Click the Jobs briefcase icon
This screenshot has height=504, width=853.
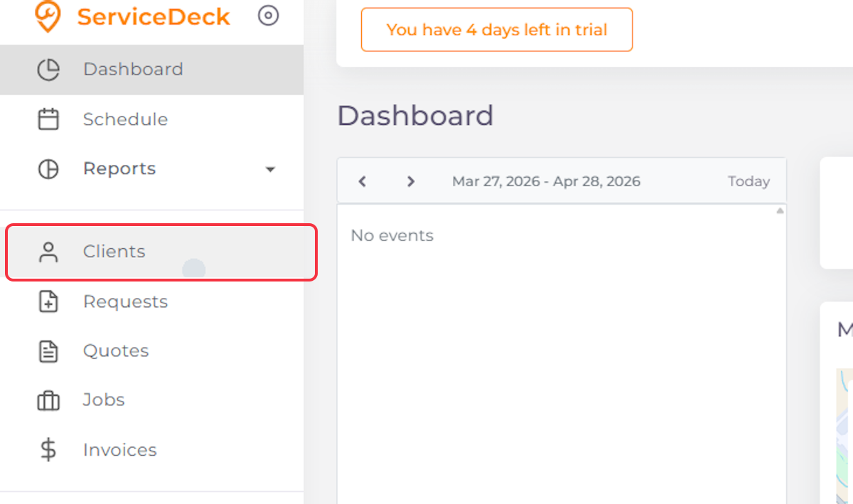tap(48, 401)
